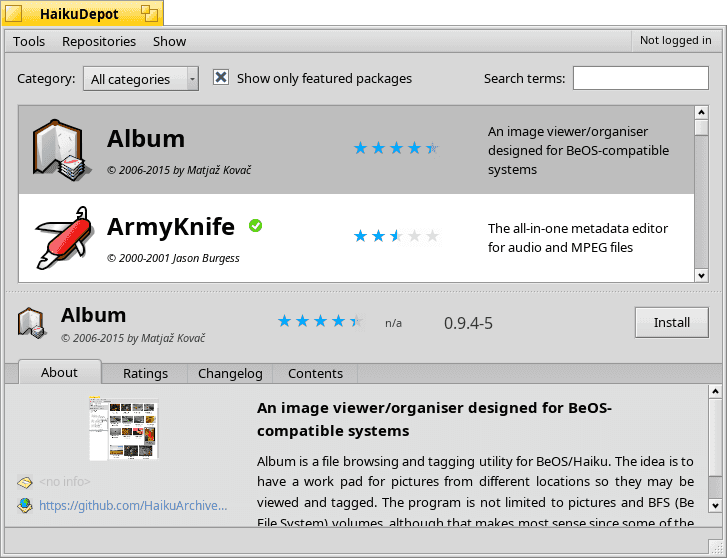This screenshot has height=558, width=727.
Task: Open the All categories dropdown
Action: pyautogui.click(x=140, y=79)
